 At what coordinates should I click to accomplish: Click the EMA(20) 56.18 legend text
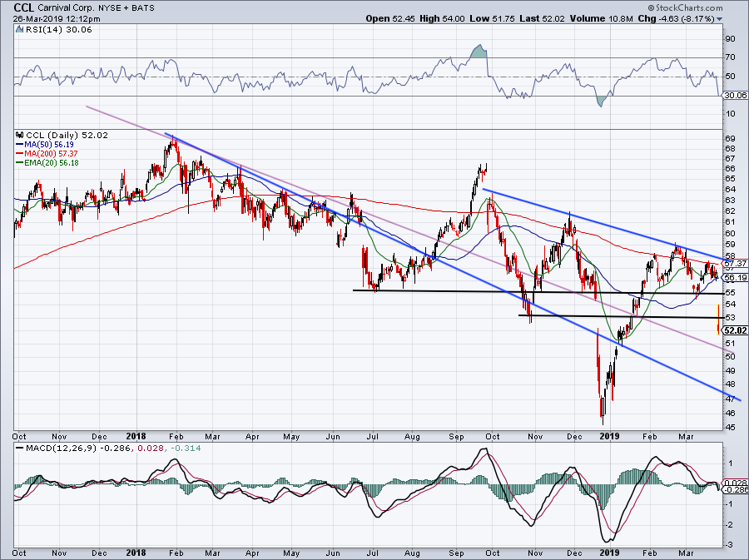pos(52,163)
